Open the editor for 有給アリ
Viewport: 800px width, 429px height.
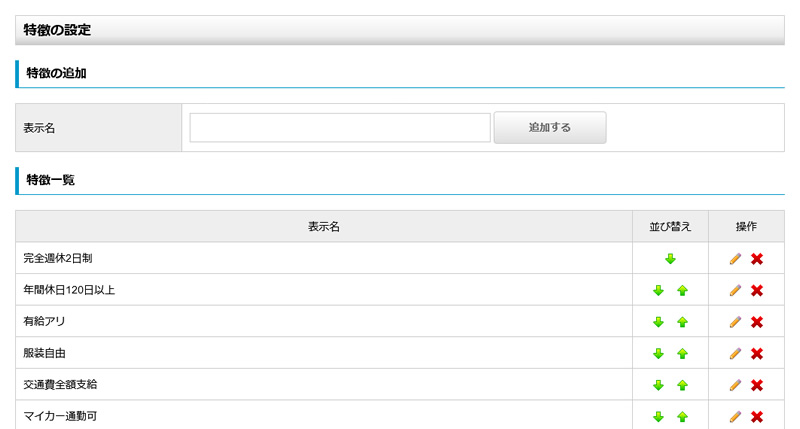(x=735, y=322)
